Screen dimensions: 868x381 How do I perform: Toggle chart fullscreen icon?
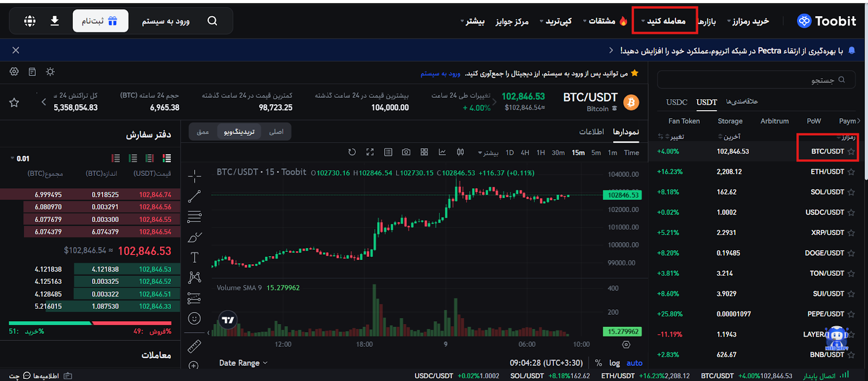click(x=370, y=152)
